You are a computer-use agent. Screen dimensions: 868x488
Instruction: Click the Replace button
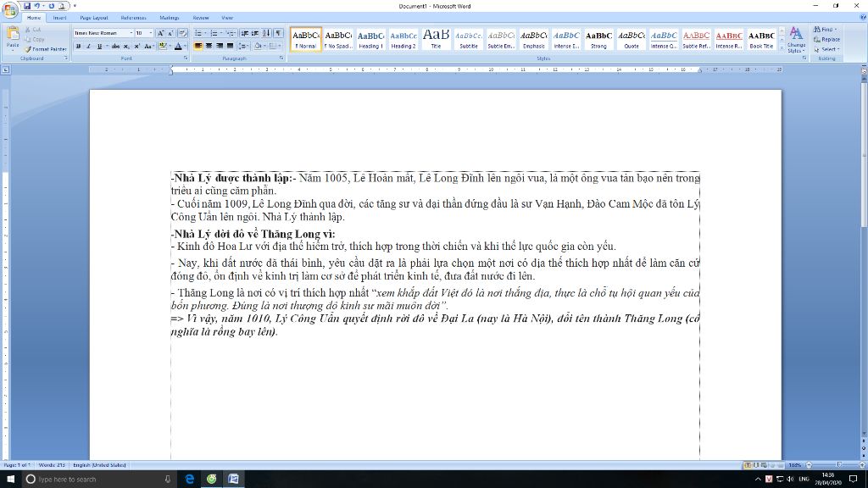pyautogui.click(x=829, y=39)
